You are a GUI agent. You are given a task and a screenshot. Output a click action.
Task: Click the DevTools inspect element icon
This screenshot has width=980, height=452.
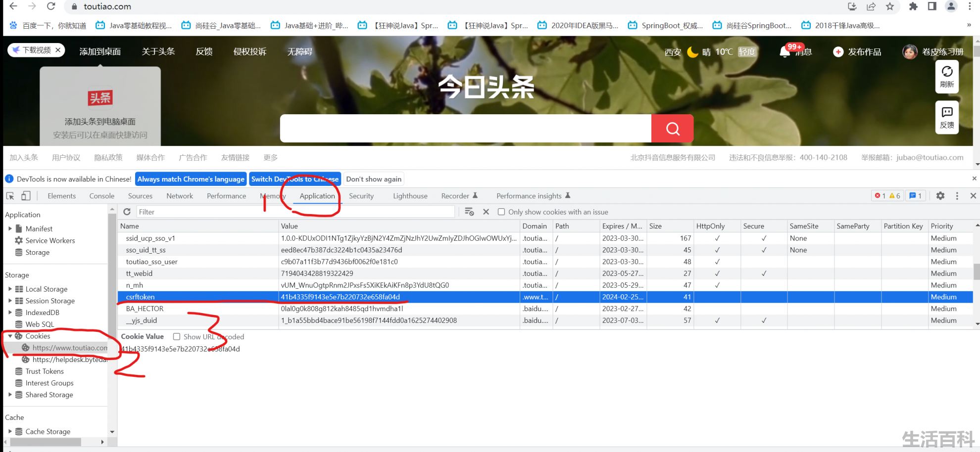point(10,196)
